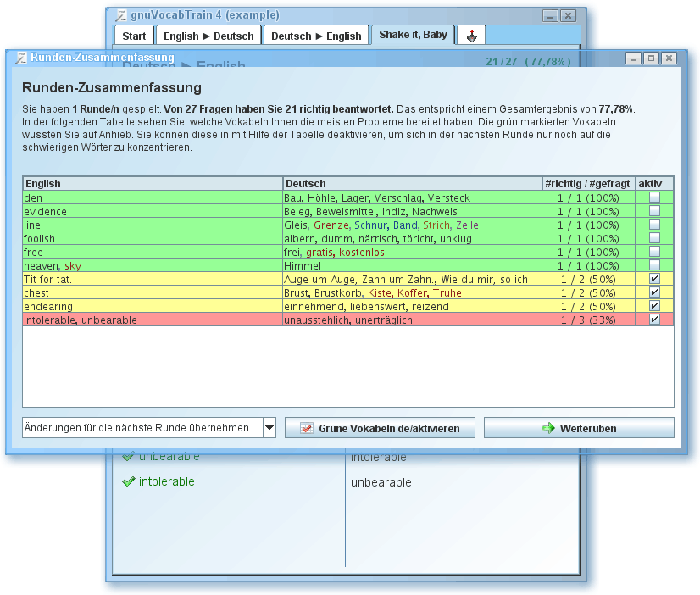Click the Runden-Zusammenfassung title bar icon
The height and width of the screenshot is (595, 700).
[x=20, y=58]
